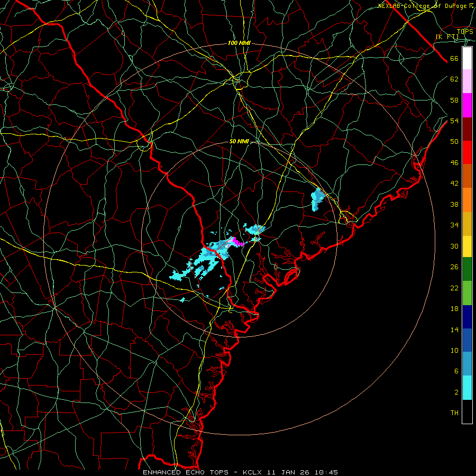
Task: Click the legend value 22
Action: 454,288
